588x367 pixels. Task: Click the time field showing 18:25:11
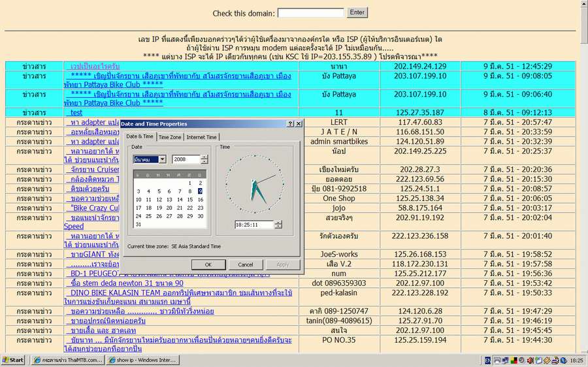pyautogui.click(x=253, y=225)
